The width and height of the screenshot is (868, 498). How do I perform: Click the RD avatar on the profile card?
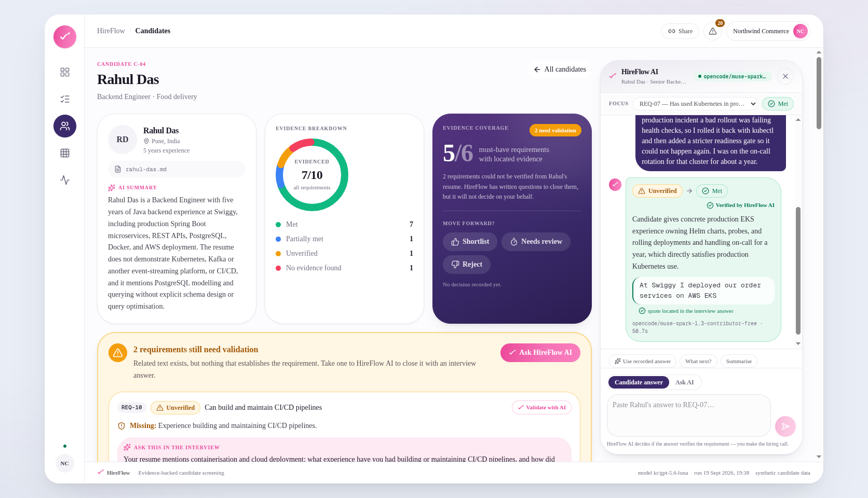click(123, 140)
